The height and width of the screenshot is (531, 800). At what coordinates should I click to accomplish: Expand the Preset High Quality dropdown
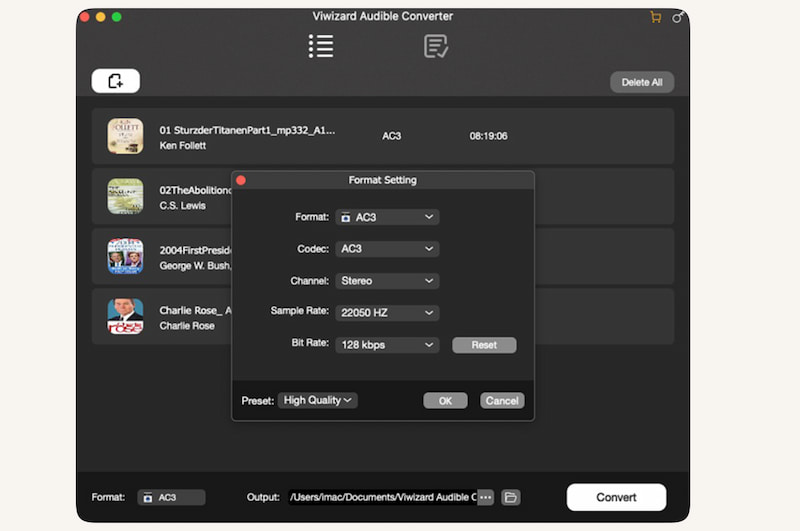(x=317, y=400)
